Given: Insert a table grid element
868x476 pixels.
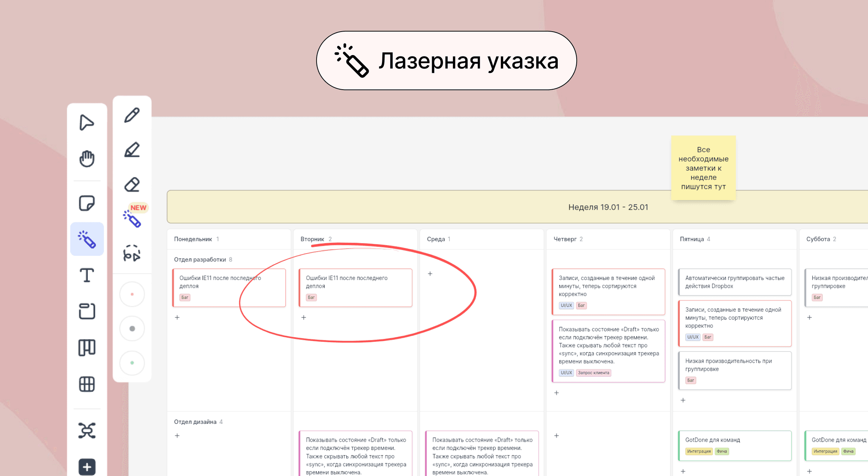Looking at the screenshot, I should (x=87, y=384).
